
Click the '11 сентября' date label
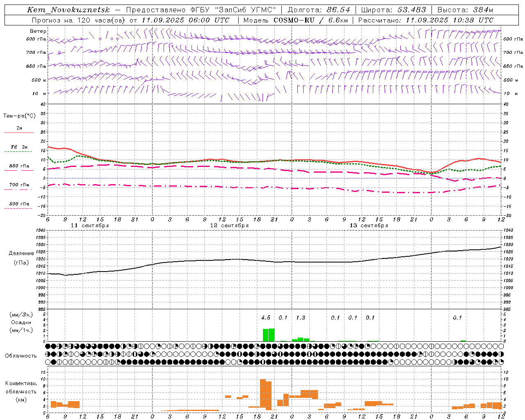[x=90, y=226]
